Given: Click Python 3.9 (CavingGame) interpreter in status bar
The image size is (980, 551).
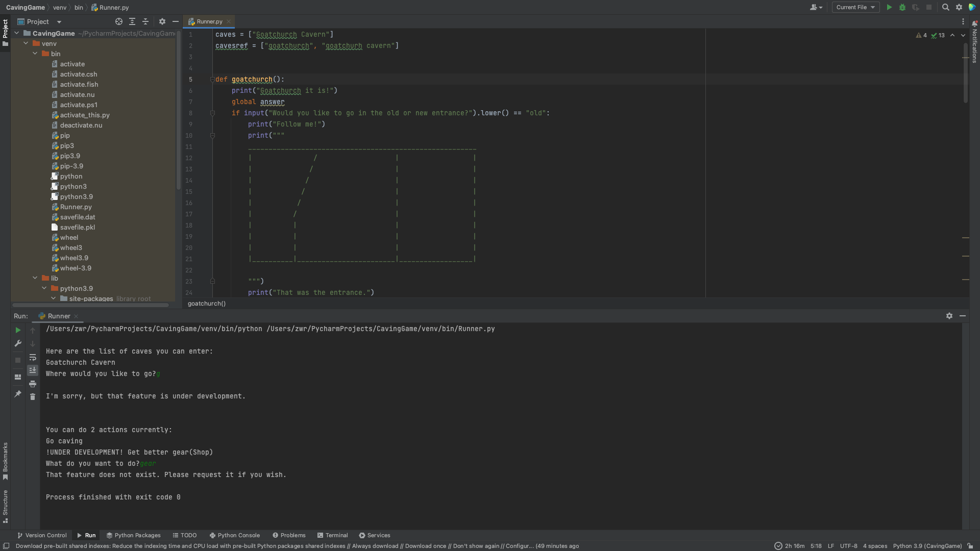Looking at the screenshot, I should pos(927,546).
